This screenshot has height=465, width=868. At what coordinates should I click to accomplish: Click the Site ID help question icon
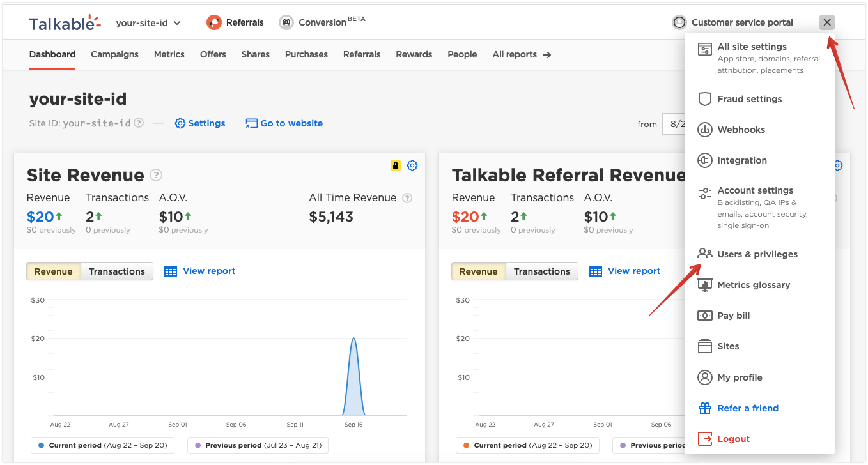coord(139,123)
